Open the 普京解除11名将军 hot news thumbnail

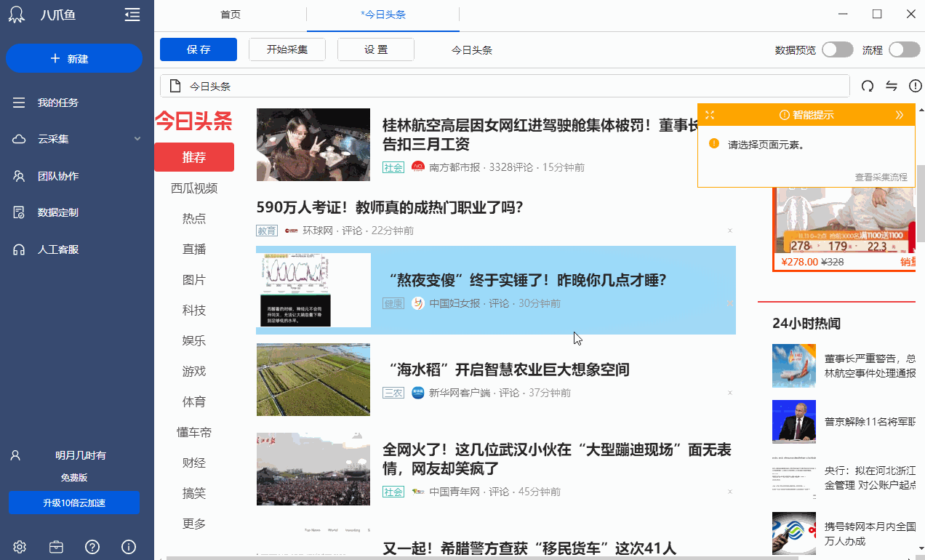tap(794, 421)
